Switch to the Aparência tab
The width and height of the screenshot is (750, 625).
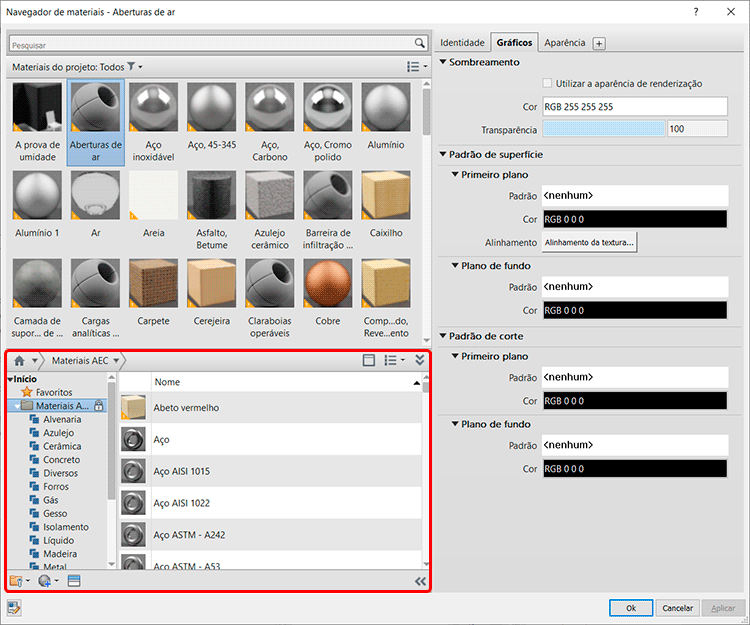tap(565, 43)
